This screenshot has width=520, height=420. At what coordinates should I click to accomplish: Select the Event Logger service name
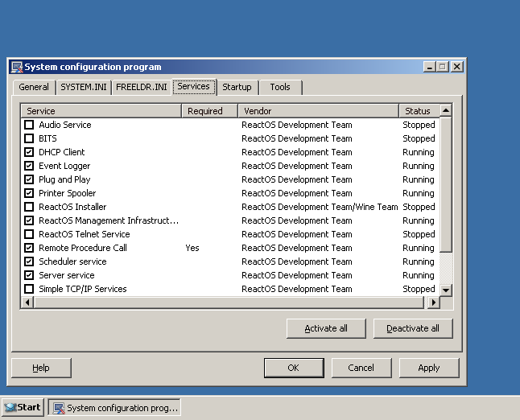coord(64,166)
